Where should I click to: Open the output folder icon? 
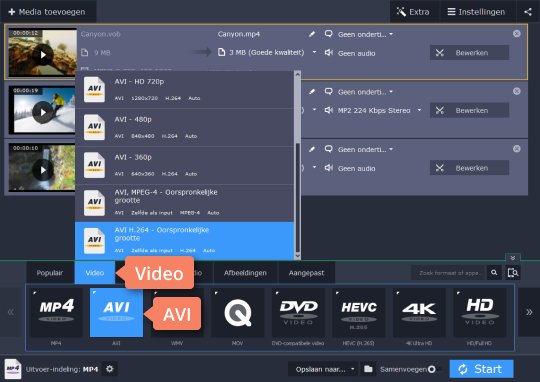point(368,369)
